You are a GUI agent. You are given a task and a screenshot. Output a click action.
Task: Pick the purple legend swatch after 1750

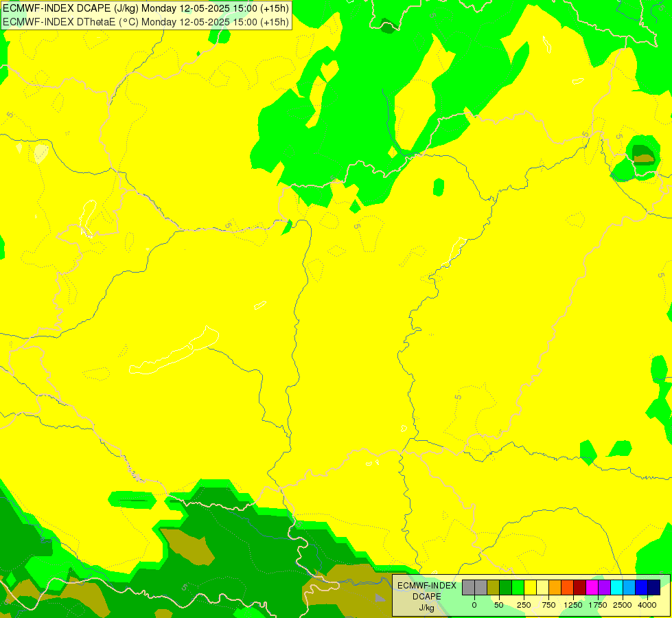[x=604, y=588]
